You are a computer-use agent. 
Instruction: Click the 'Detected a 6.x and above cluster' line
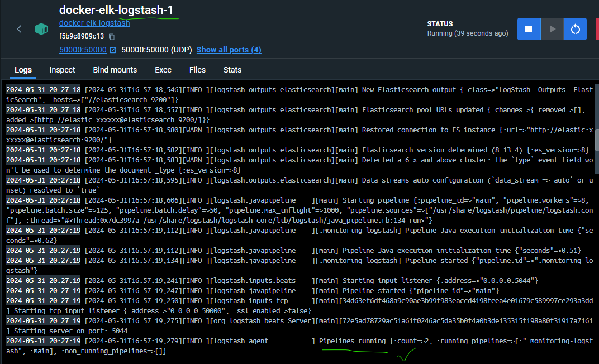(299, 165)
